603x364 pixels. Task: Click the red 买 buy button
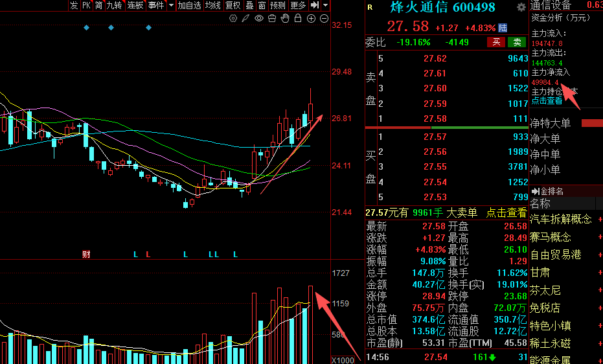[x=496, y=42]
